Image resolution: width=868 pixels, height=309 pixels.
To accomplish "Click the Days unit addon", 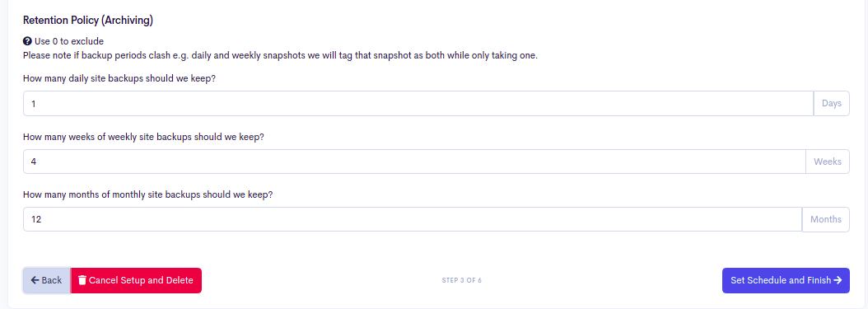I will 832,104.
